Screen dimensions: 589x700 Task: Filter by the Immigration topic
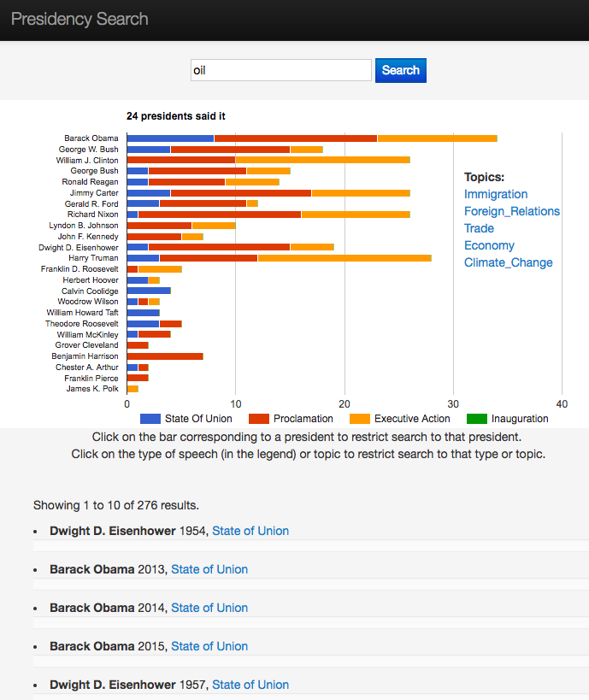[496, 194]
